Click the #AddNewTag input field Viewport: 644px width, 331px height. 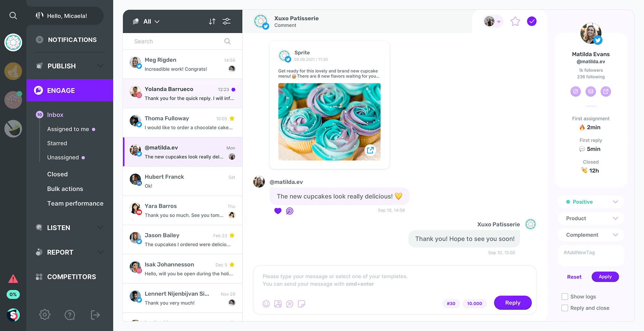tap(591, 255)
